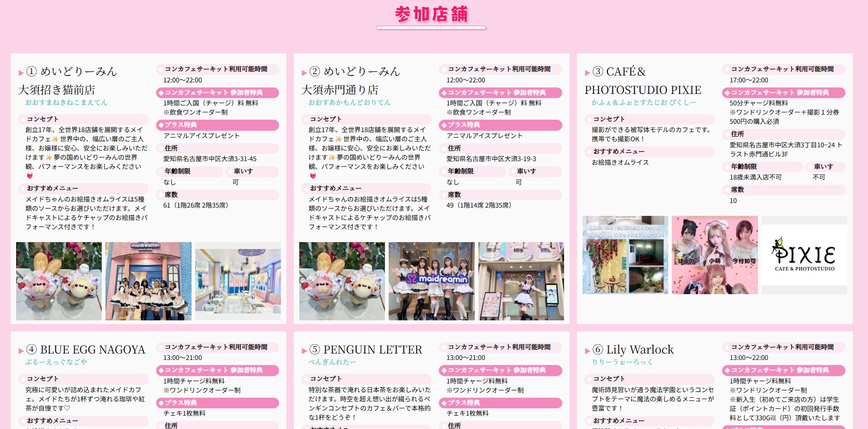Open the pink storefront photo with maids
The width and height of the screenshot is (868, 429).
coord(148,281)
